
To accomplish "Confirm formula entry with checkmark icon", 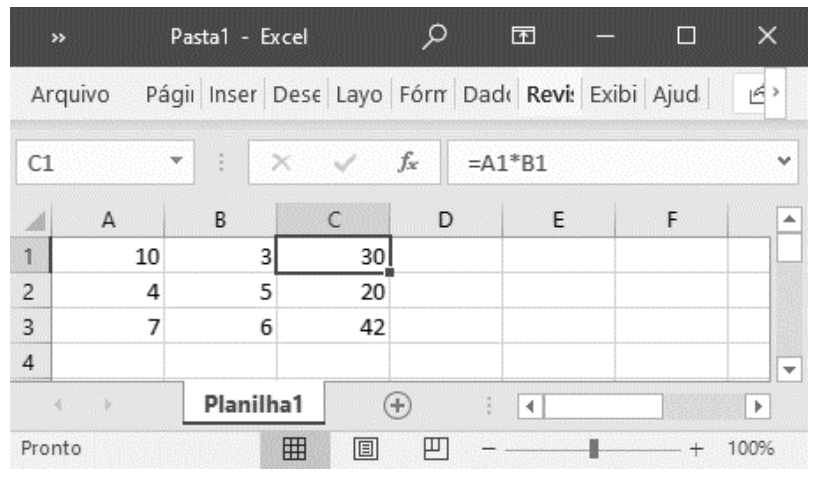I will click(345, 163).
